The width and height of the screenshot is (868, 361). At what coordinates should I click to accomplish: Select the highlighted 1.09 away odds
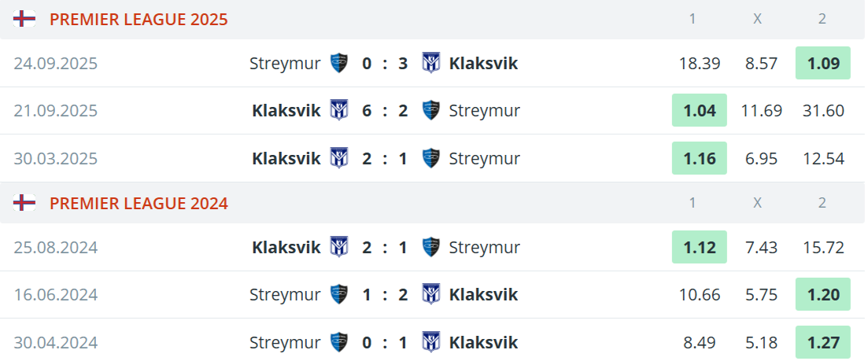822,63
